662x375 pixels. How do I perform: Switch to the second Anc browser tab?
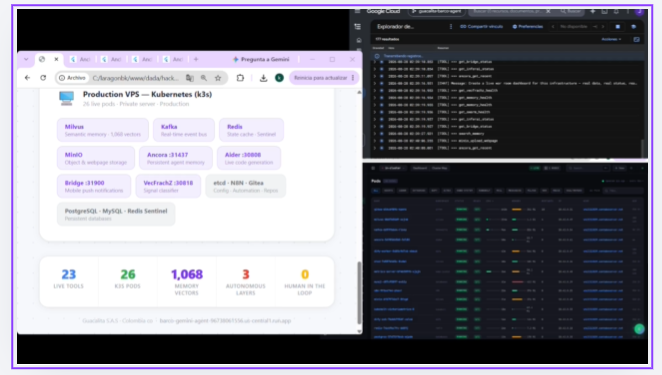(x=111, y=60)
